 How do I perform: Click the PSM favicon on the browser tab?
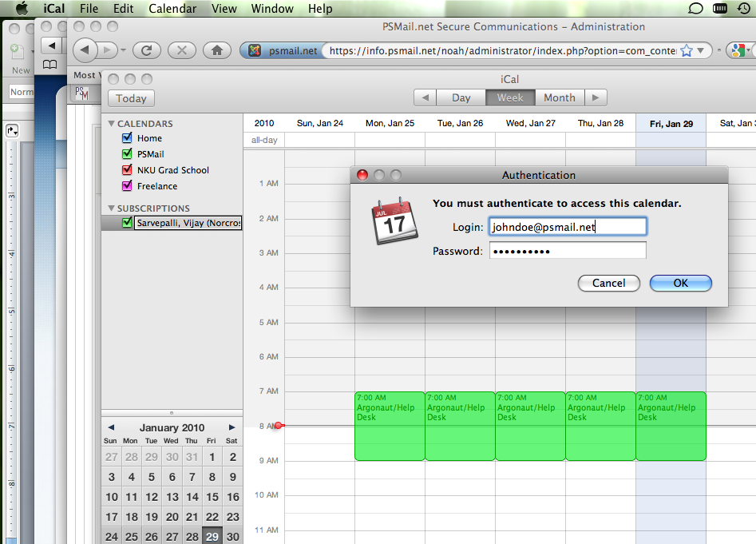coord(82,93)
